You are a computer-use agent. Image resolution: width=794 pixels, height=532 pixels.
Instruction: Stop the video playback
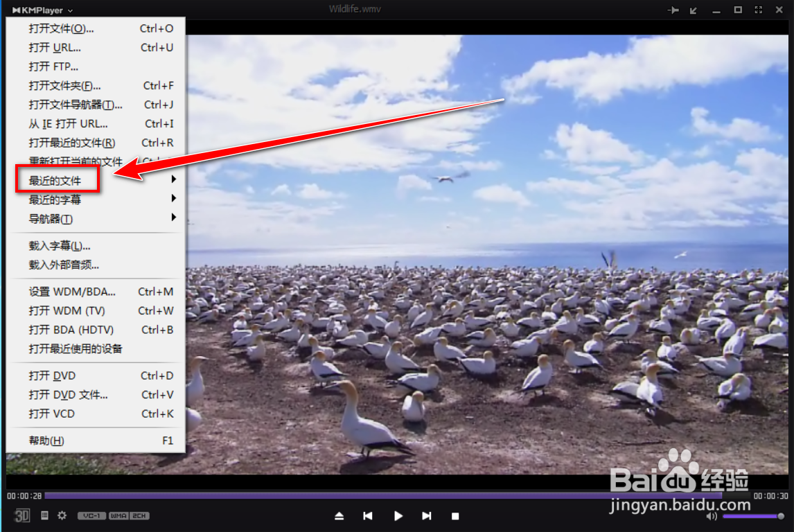[x=455, y=516]
